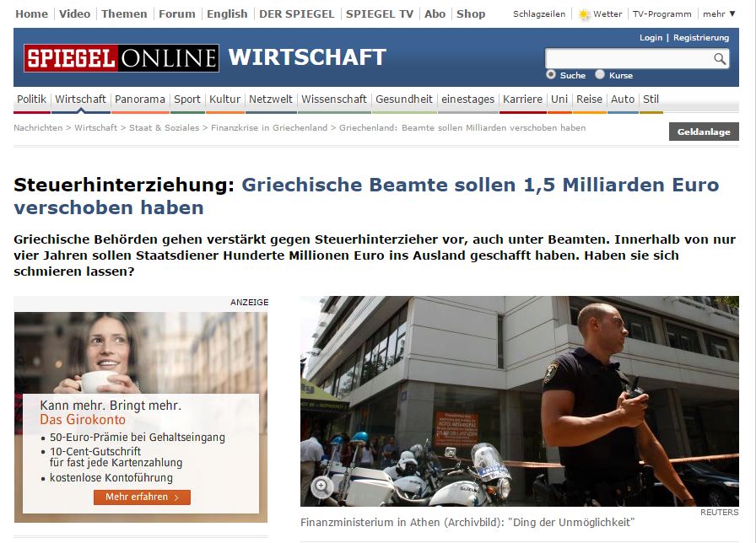Click Mehr erfahren in the ad
756x543 pixels.
[x=142, y=497]
